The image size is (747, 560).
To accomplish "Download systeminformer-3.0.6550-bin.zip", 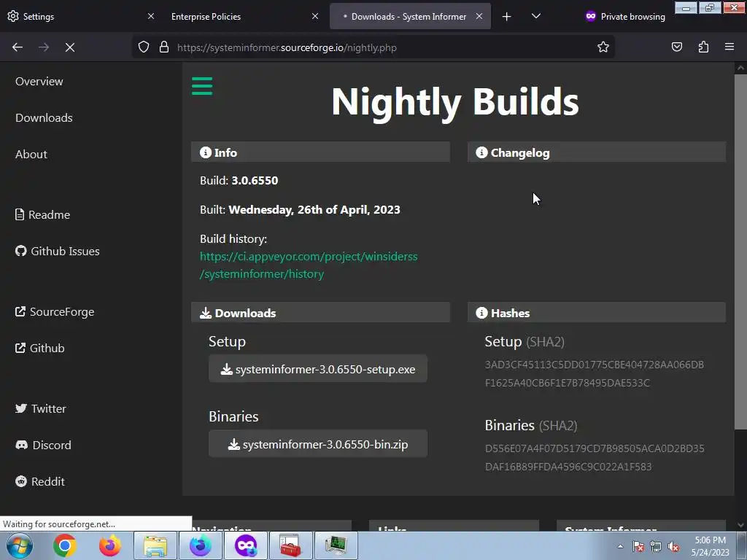I will [318, 444].
